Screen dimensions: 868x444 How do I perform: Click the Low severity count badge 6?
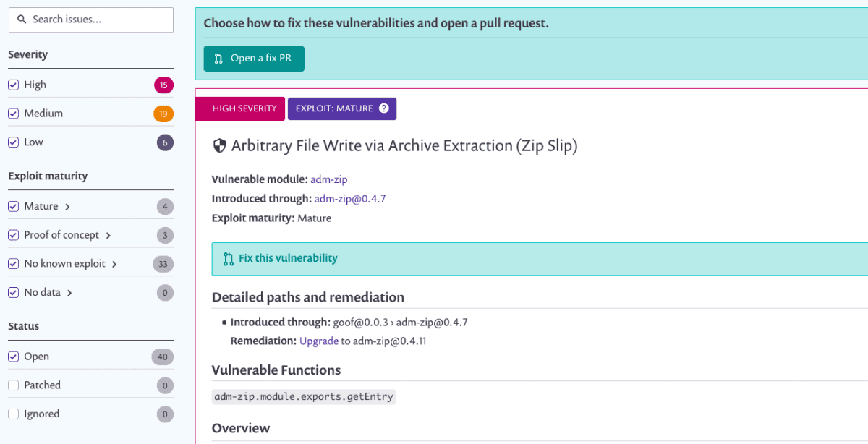click(165, 143)
